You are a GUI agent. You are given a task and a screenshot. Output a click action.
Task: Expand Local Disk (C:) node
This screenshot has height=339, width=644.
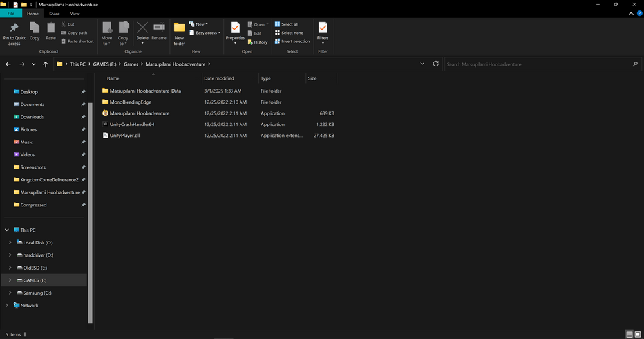tap(10, 243)
